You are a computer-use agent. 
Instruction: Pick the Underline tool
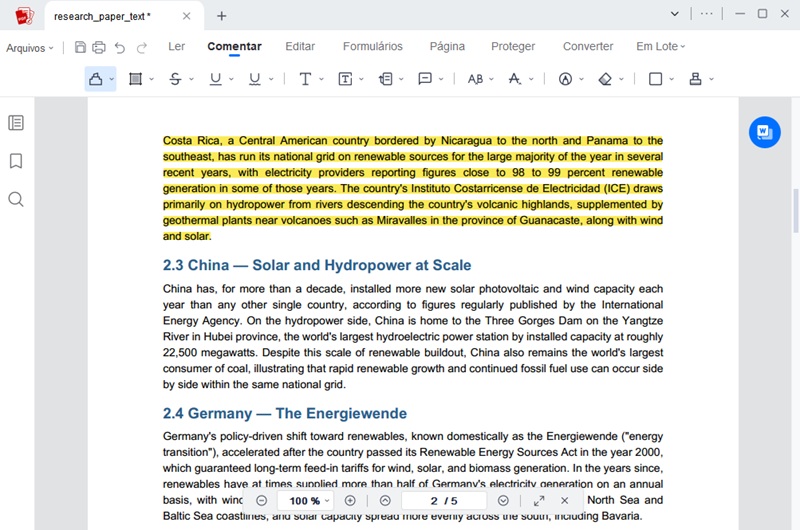click(x=215, y=79)
